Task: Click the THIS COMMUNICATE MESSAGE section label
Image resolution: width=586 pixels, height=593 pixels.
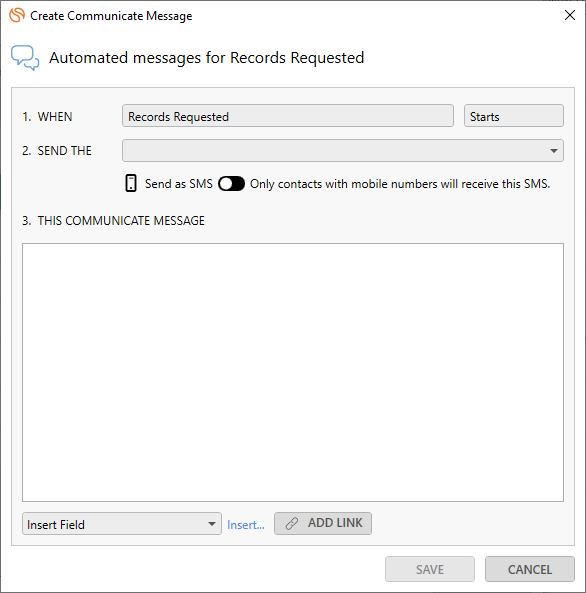Action: [x=113, y=220]
